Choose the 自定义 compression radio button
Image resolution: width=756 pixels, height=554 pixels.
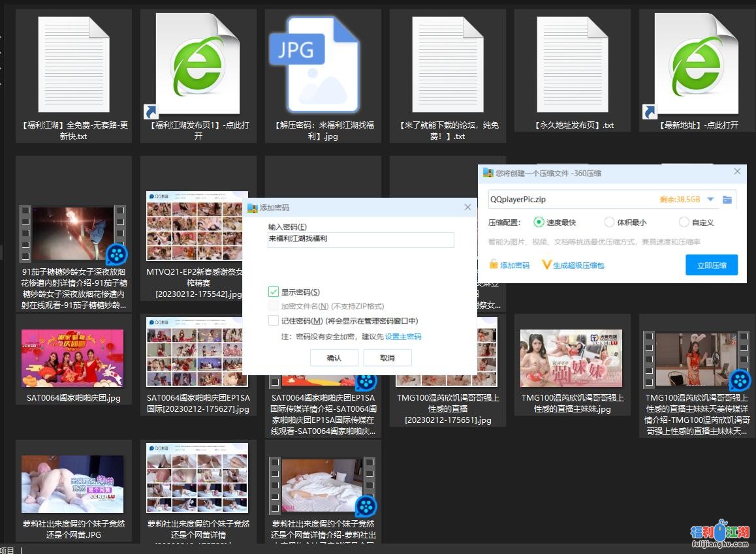point(684,223)
